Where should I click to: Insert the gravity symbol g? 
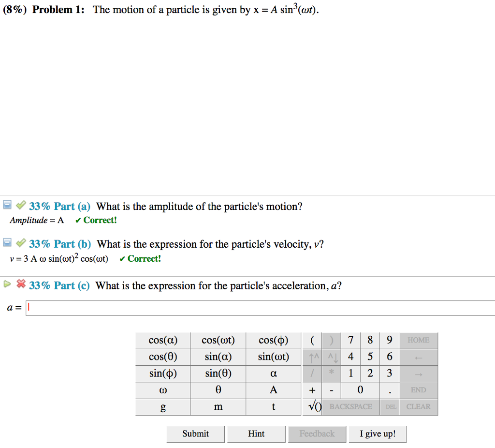coord(163,406)
